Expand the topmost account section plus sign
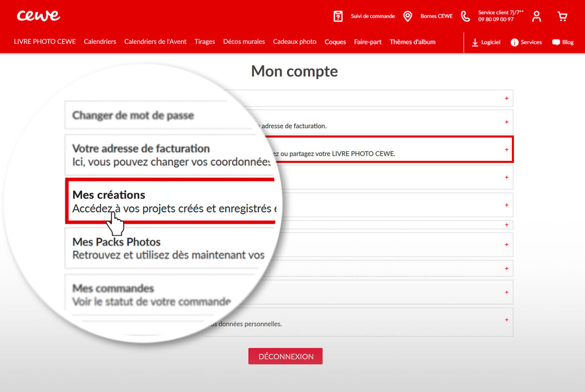Image resolution: width=585 pixels, height=392 pixels. pyautogui.click(x=506, y=98)
